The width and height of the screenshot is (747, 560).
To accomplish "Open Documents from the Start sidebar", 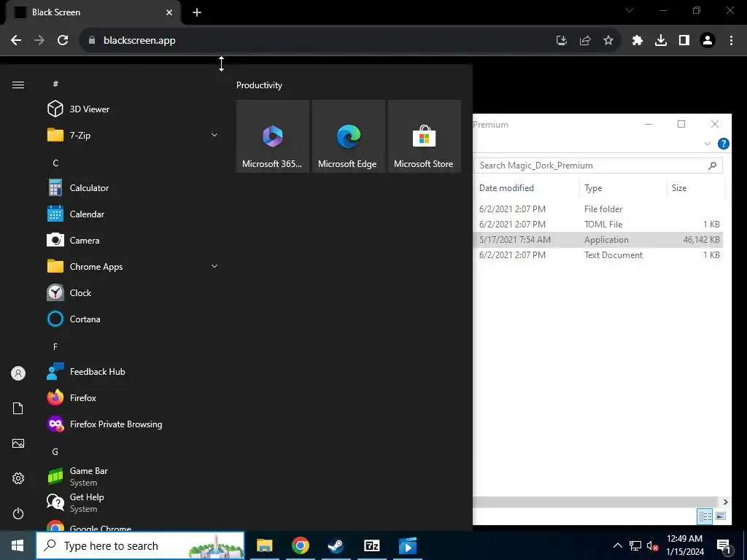I will click(x=18, y=408).
